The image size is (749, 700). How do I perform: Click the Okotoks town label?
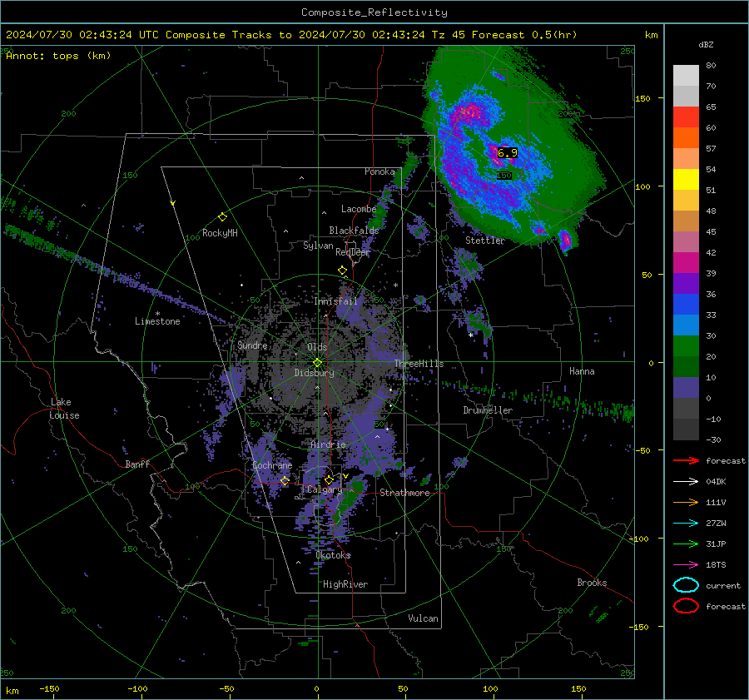click(x=333, y=556)
